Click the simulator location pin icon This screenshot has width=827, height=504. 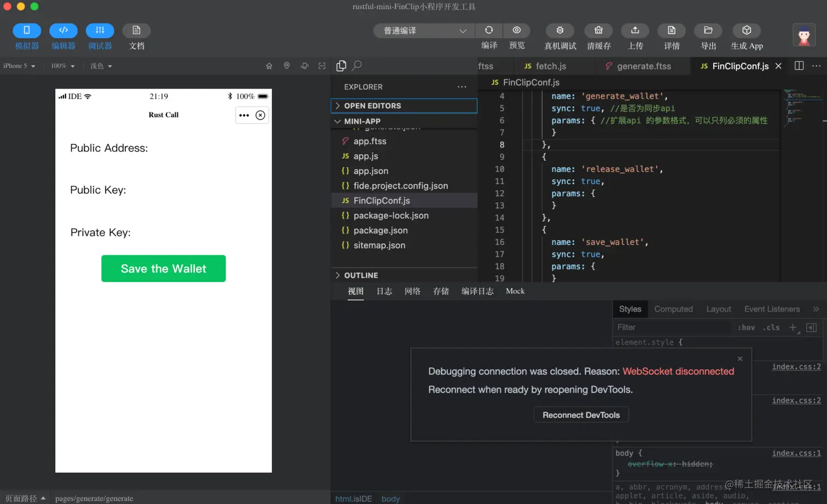[x=287, y=66]
